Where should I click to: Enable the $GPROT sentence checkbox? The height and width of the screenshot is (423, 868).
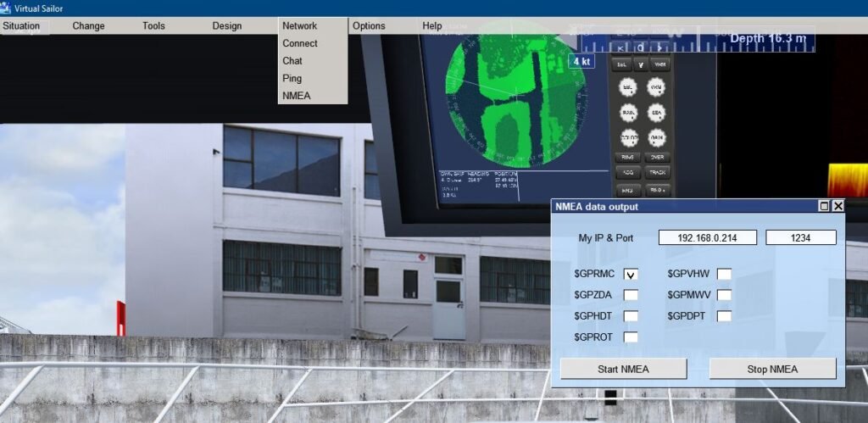point(631,337)
